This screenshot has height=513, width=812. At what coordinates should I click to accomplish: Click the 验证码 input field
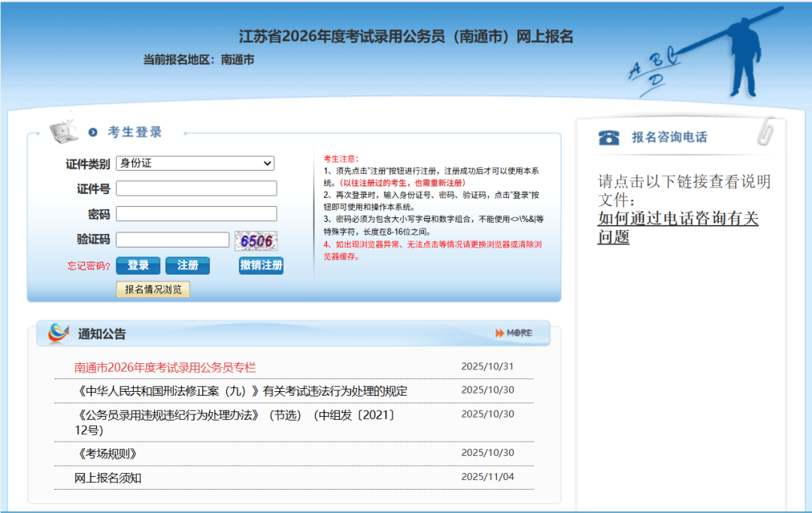[173, 239]
